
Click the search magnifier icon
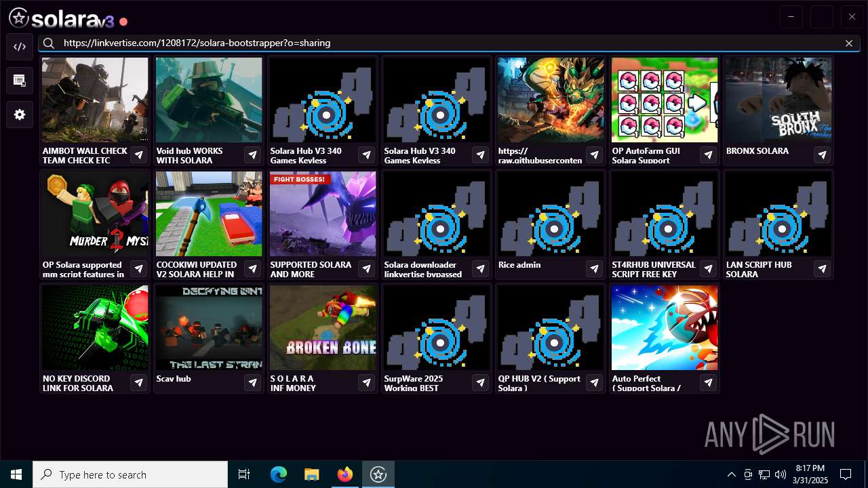49,43
